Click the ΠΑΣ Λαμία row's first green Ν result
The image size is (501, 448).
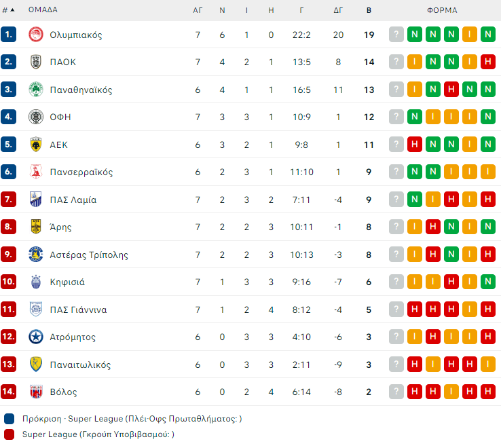(x=415, y=200)
